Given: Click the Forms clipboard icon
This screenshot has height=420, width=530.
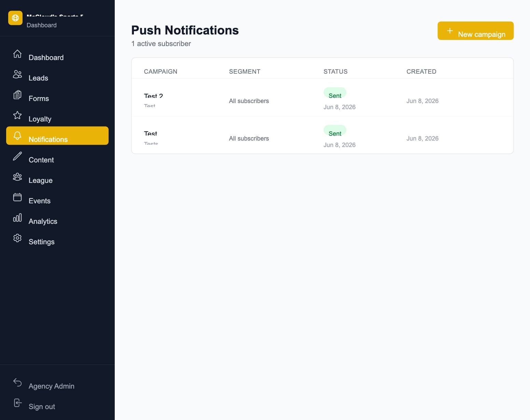Looking at the screenshot, I should 17,95.
